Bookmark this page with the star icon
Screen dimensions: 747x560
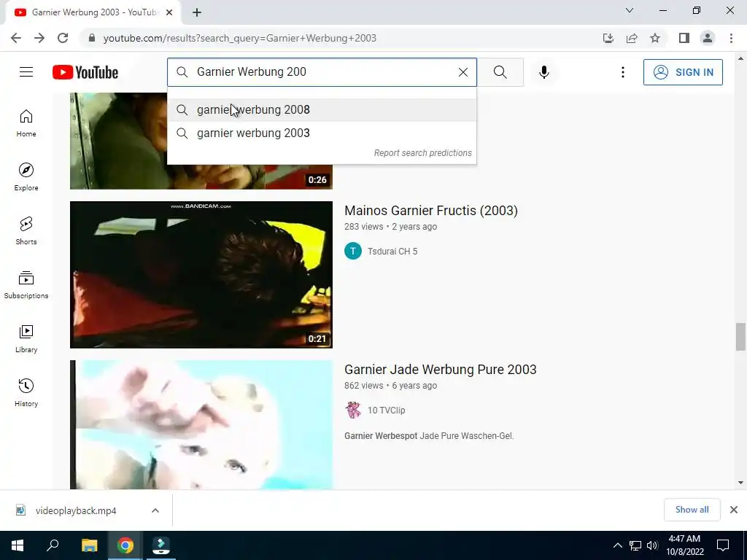(655, 38)
